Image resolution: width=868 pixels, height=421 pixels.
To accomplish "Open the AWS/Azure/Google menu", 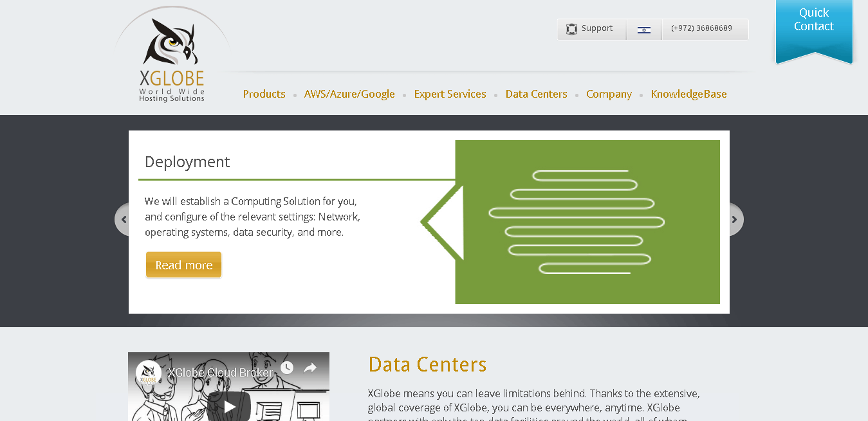I will [x=349, y=94].
